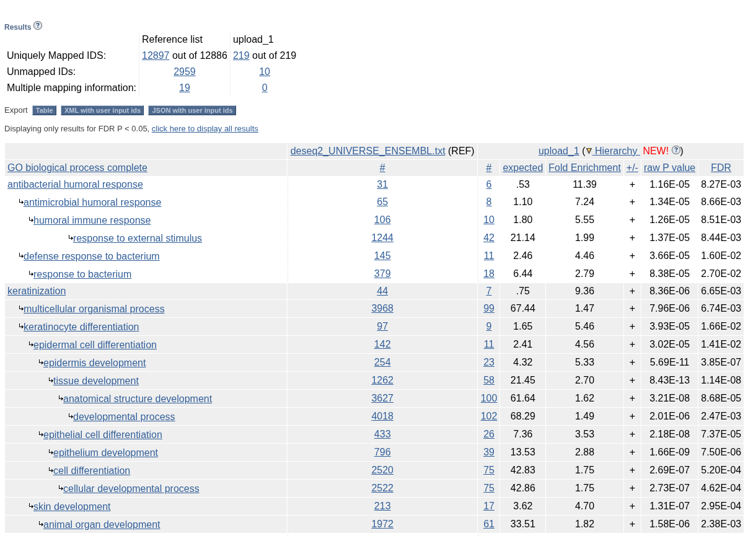Toggle the Hierarchy view for upload_1
756x536 pixels.
click(617, 151)
